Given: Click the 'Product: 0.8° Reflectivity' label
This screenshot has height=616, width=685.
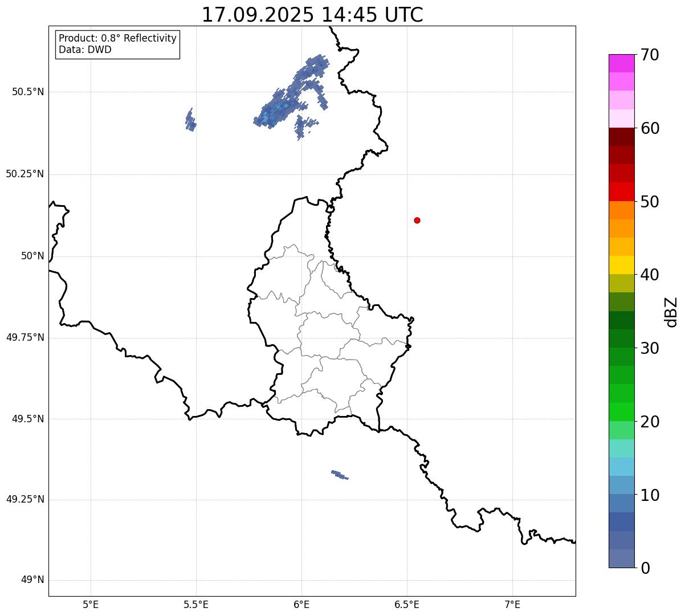Looking at the screenshot, I should tap(118, 38).
